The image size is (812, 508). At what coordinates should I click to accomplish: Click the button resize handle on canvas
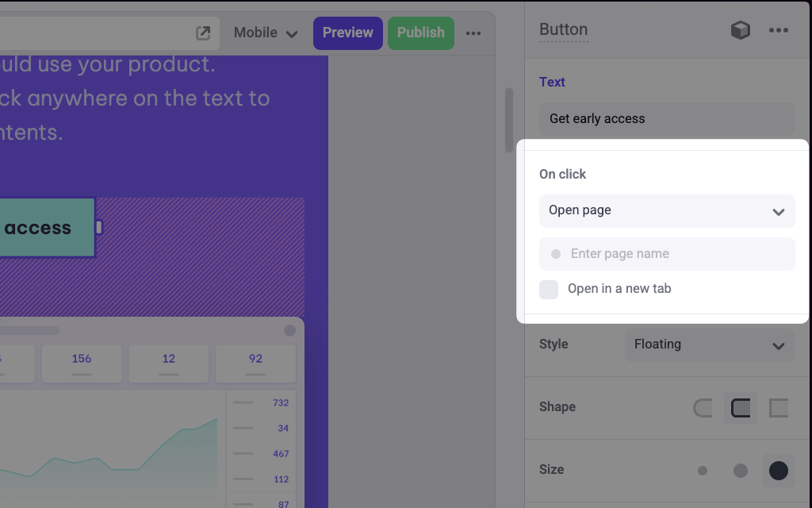pyautogui.click(x=99, y=227)
